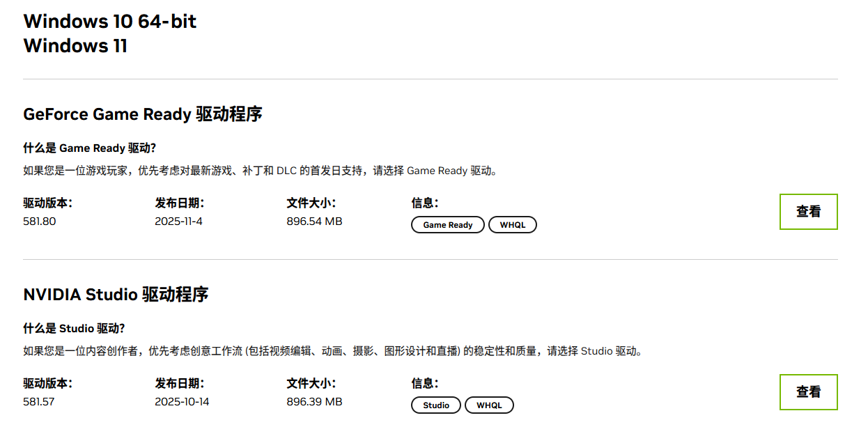The width and height of the screenshot is (868, 427).
Task: Click the Windows 11 title
Action: click(75, 46)
